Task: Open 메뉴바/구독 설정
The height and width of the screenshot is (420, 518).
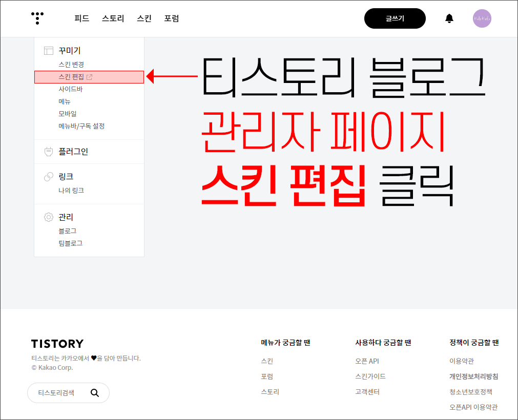Action: (81, 126)
